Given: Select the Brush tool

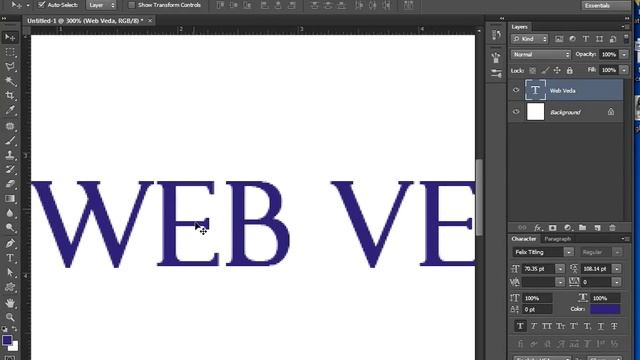Looking at the screenshot, I should coord(10,141).
